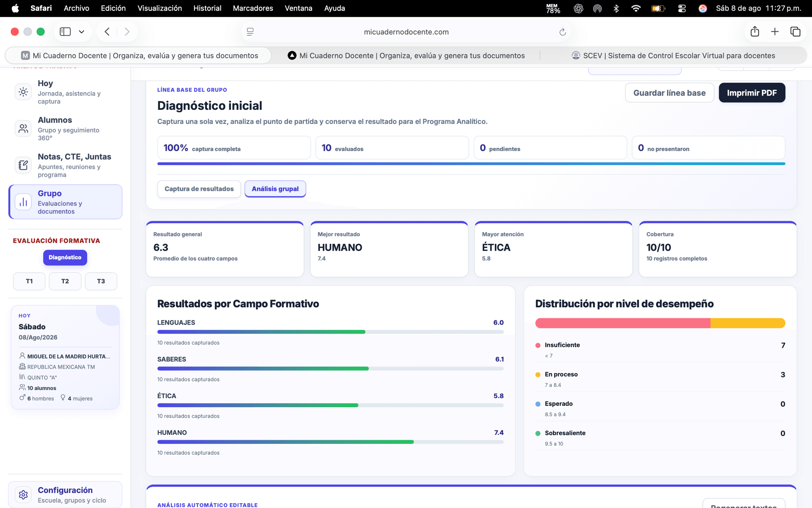Viewport: 812px width, 508px height.
Task: Open the Marcadores menu
Action: pos(253,8)
